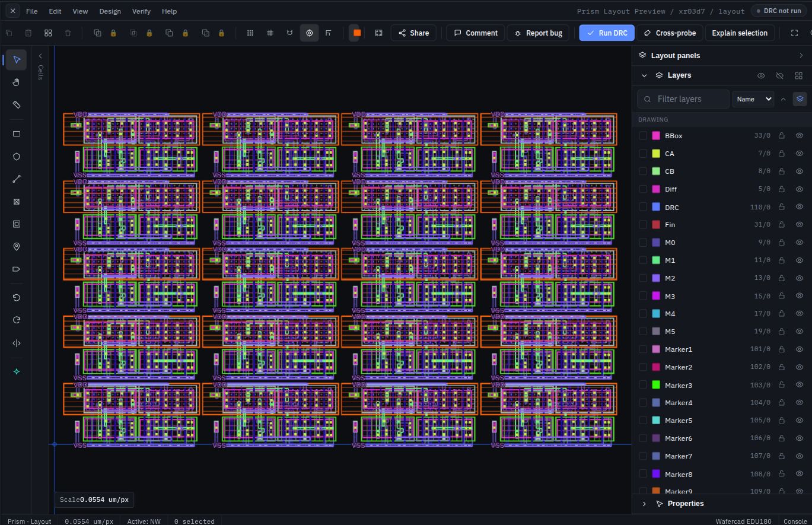The image size is (812, 525).
Task: Show all layers with the header eye icon
Action: [762, 76]
